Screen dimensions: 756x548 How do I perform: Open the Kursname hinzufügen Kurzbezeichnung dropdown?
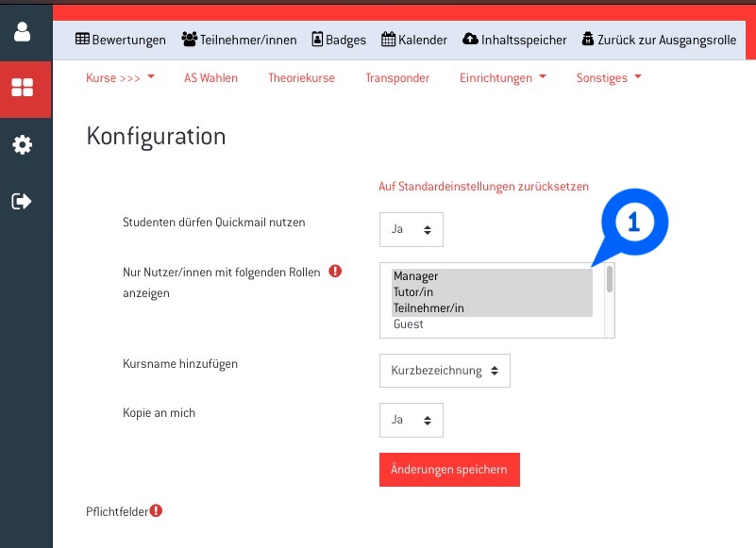coord(445,371)
